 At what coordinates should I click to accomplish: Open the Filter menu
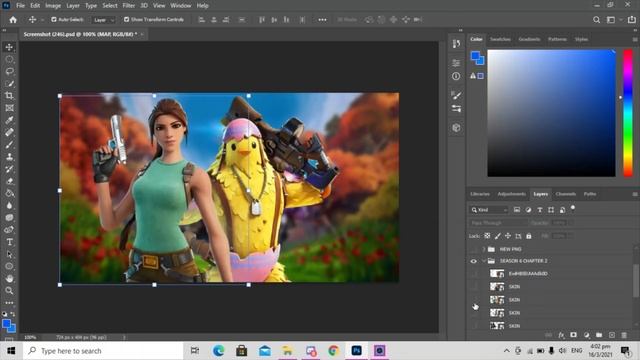pyautogui.click(x=129, y=6)
